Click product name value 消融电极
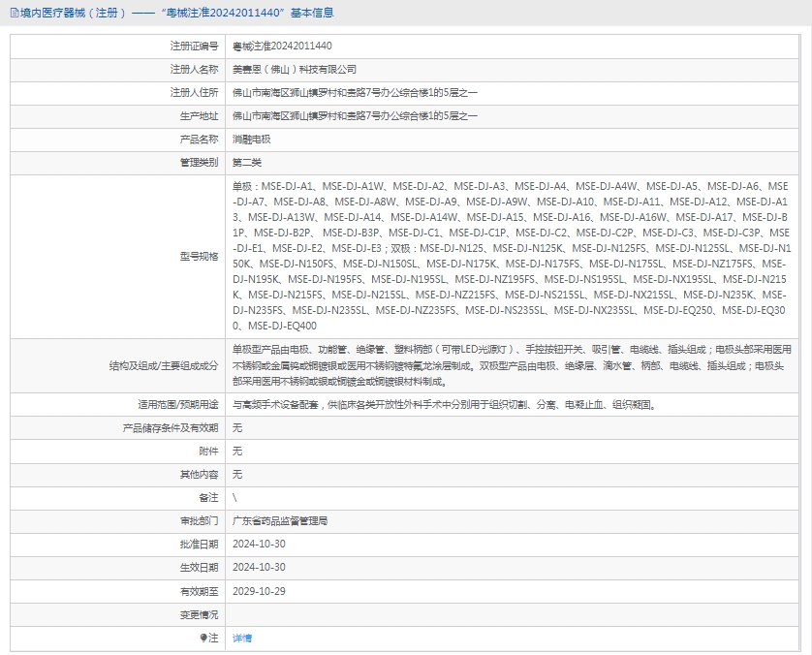This screenshot has width=812, height=655. point(251,139)
